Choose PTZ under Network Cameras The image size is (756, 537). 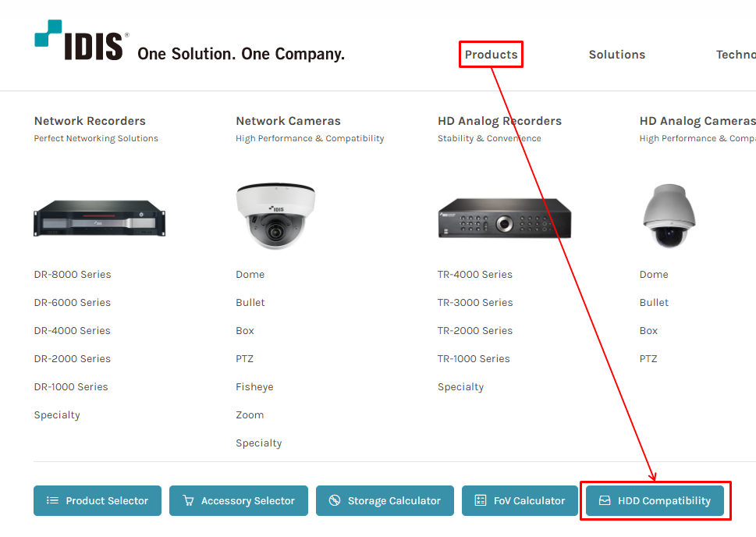[244, 358]
